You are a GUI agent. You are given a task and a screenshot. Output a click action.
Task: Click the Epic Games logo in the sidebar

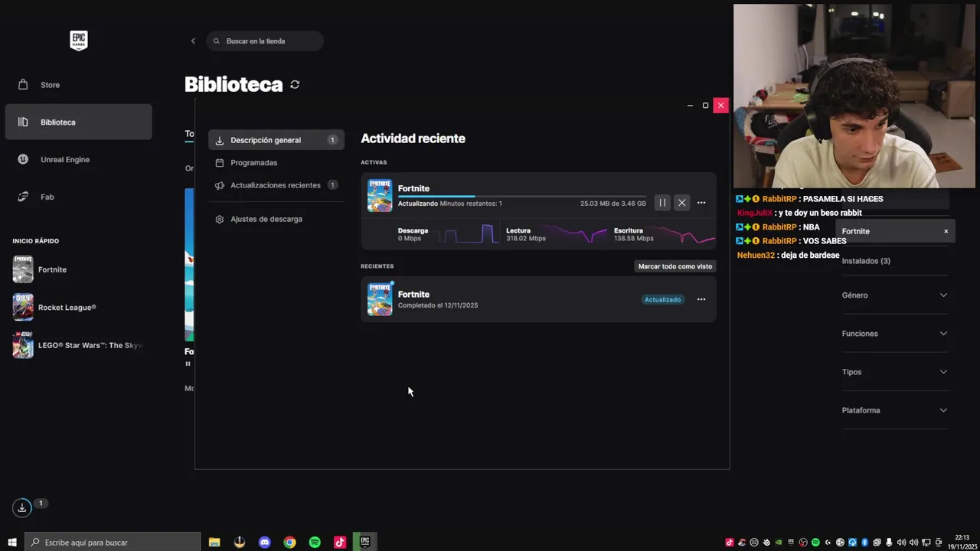79,41
